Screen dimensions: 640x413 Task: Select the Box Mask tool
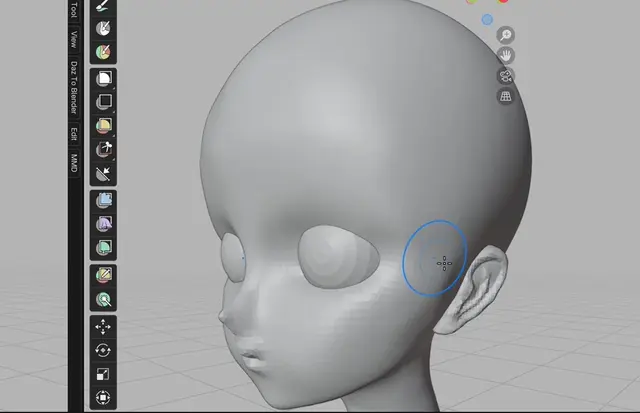click(103, 79)
